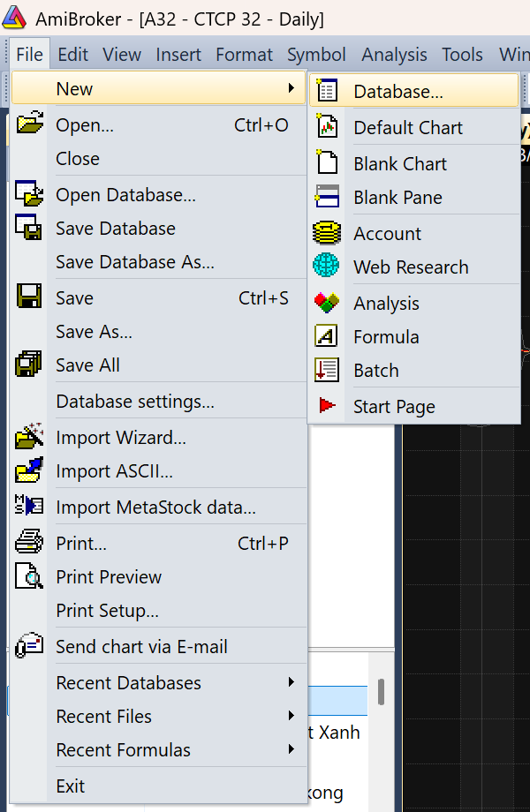Click the Import Wizard wand icon
The height and width of the screenshot is (812, 530).
pyautogui.click(x=29, y=436)
